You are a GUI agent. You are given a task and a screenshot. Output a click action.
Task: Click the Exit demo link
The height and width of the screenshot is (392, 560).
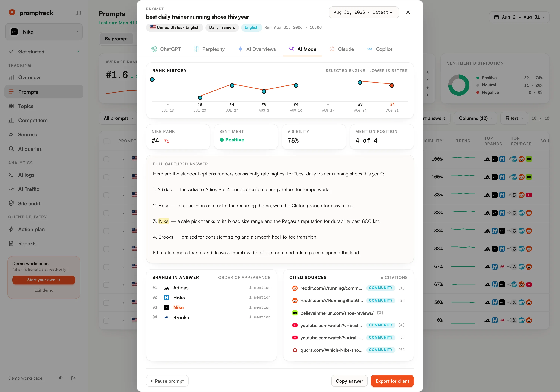click(44, 290)
